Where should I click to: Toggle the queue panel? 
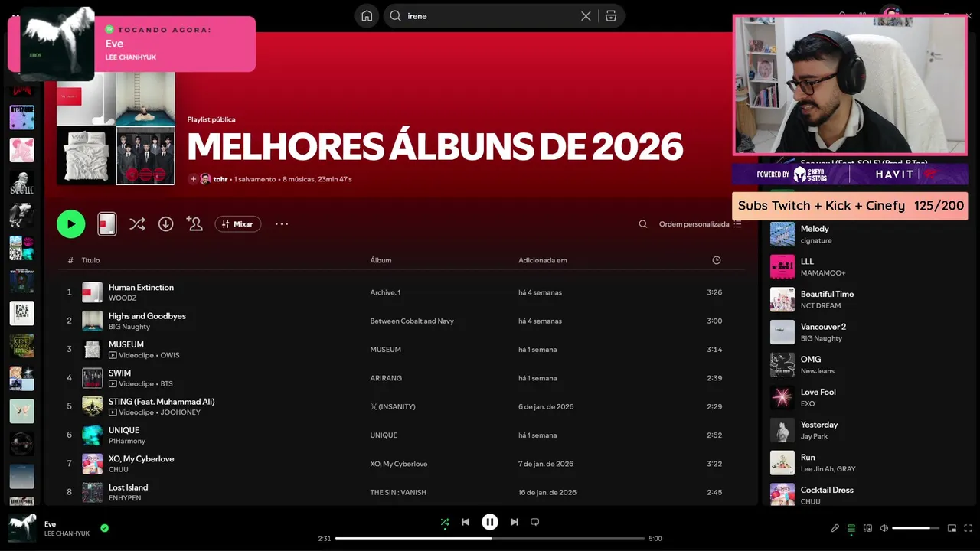pos(851,528)
